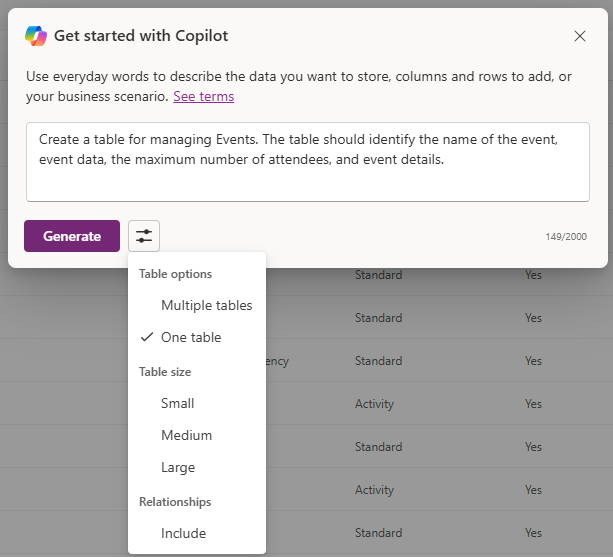Click the Get started with Copilot title
The width and height of the screenshot is (613, 557).
[x=141, y=36]
